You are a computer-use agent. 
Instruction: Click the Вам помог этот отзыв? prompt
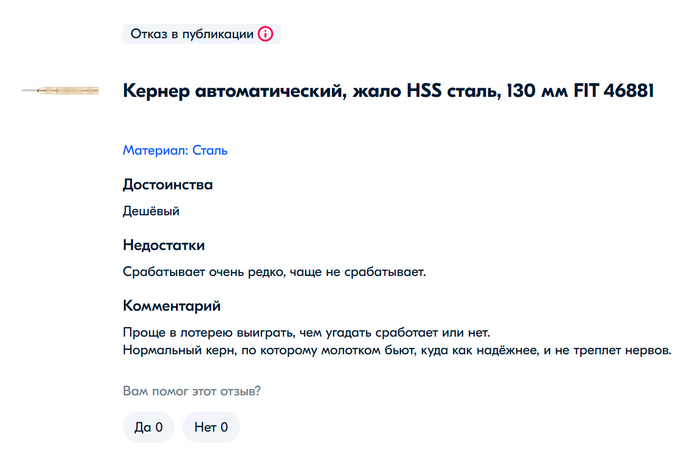click(198, 391)
